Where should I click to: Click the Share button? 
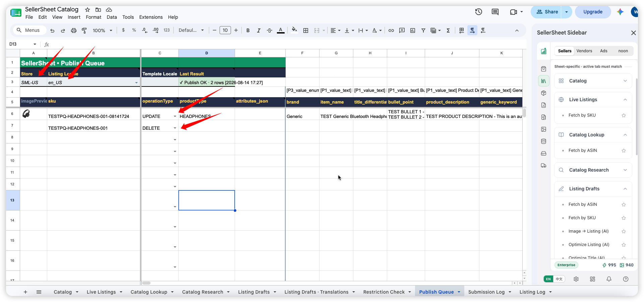pyautogui.click(x=547, y=12)
